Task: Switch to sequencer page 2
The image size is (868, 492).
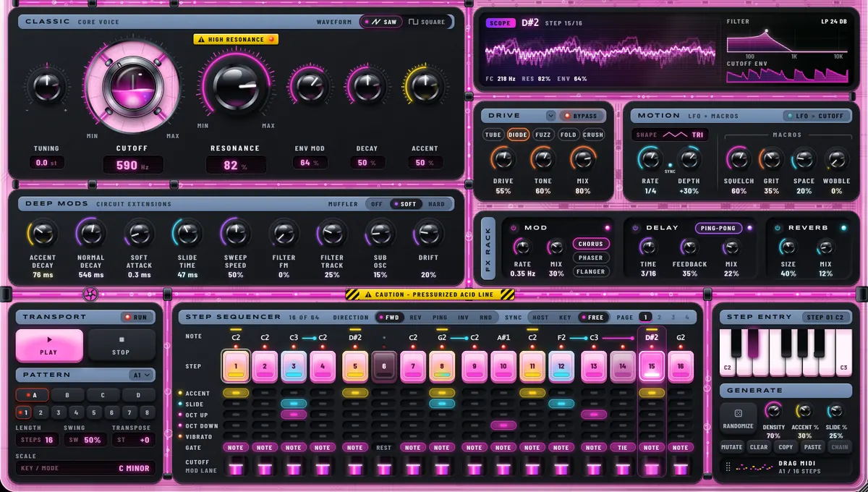Action: (660, 317)
